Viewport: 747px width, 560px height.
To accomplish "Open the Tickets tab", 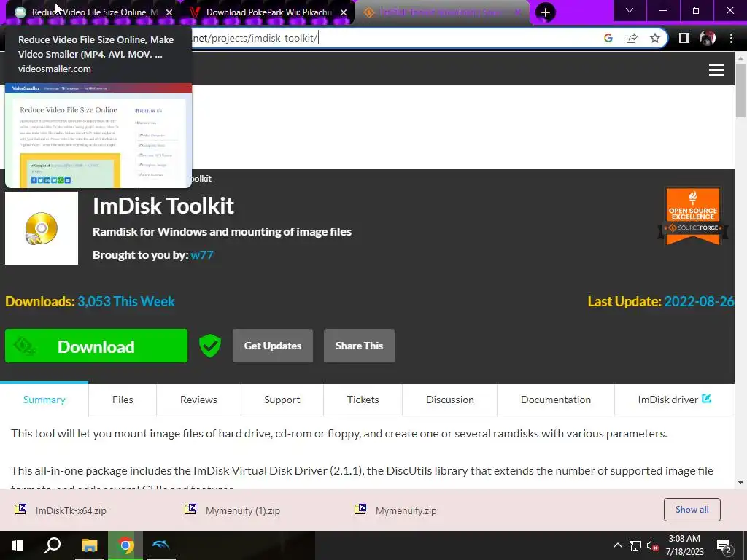I will point(363,400).
